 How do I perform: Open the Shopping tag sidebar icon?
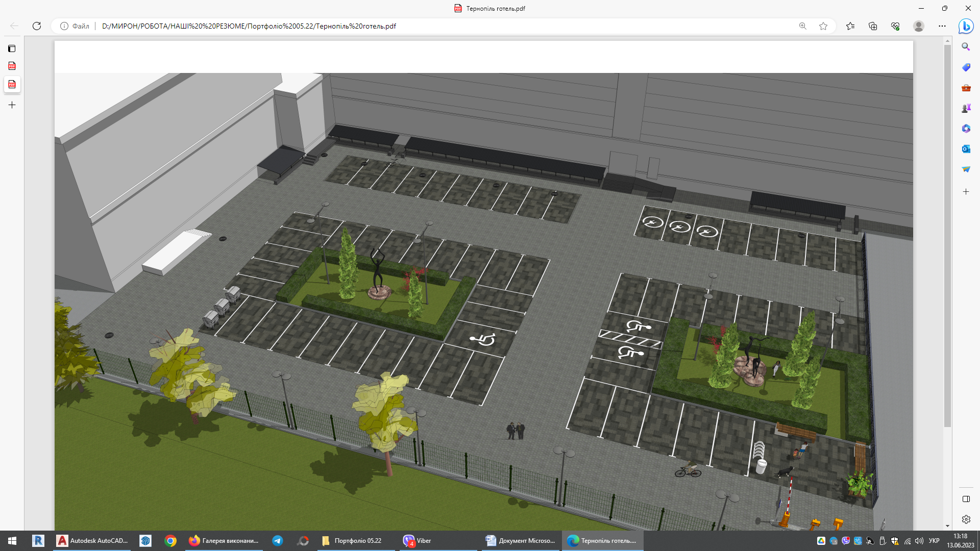[x=966, y=67]
